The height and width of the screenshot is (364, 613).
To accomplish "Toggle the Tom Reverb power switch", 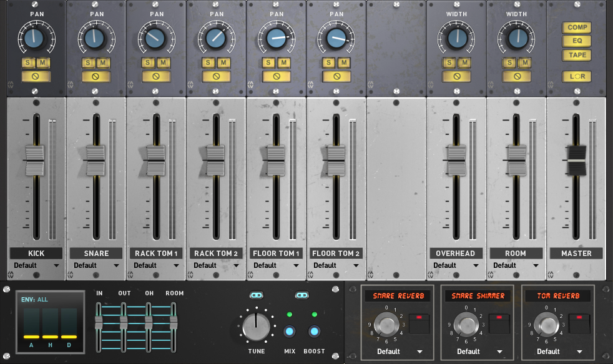I will (x=578, y=323).
